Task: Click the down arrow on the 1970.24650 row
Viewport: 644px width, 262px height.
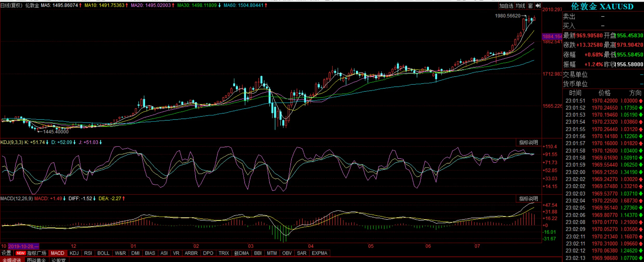Action: pyautogui.click(x=641, y=108)
